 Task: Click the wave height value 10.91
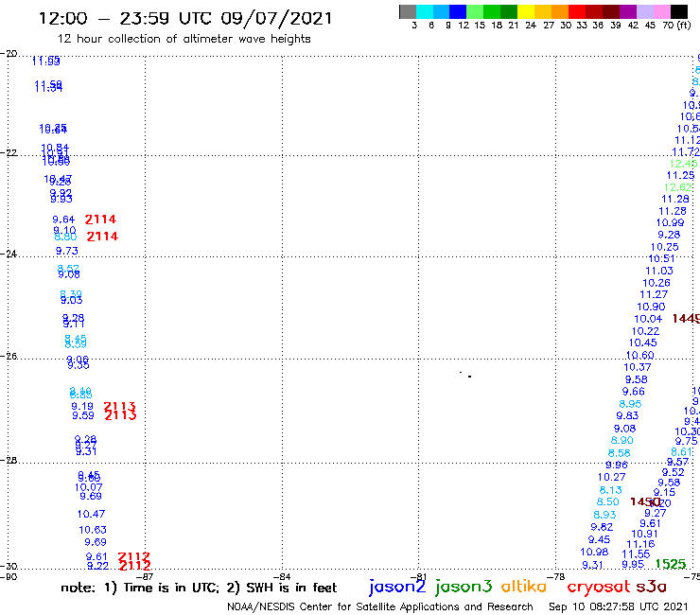point(644,534)
